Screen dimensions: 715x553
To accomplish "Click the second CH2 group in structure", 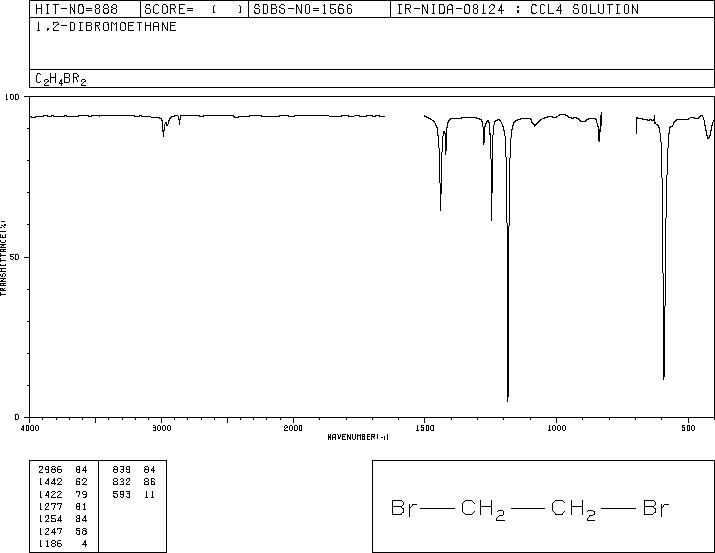I will click(573, 510).
